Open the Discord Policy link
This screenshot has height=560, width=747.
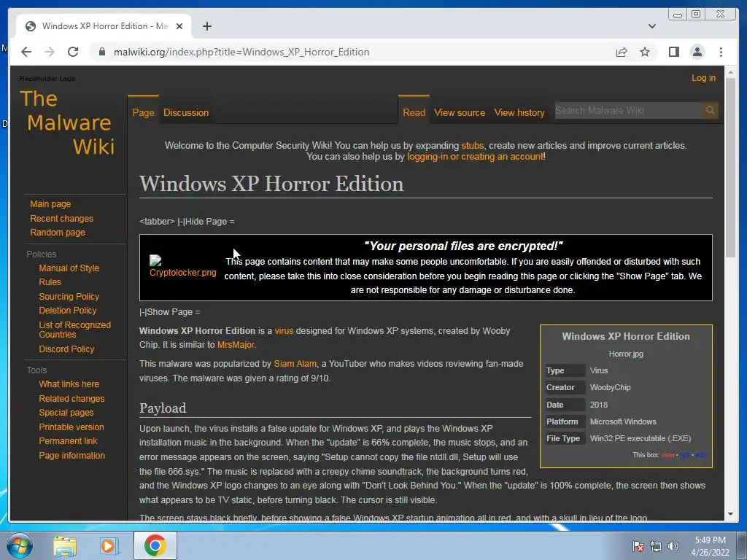click(x=66, y=349)
